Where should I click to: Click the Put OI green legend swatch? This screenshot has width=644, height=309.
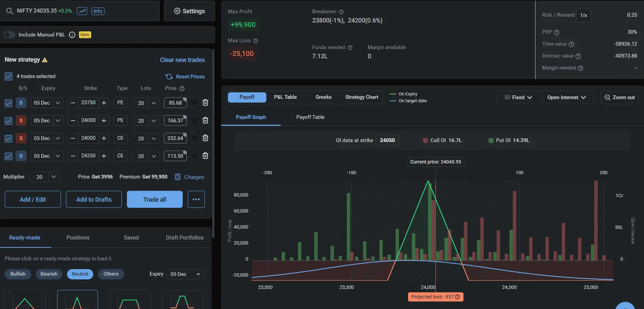pos(491,140)
